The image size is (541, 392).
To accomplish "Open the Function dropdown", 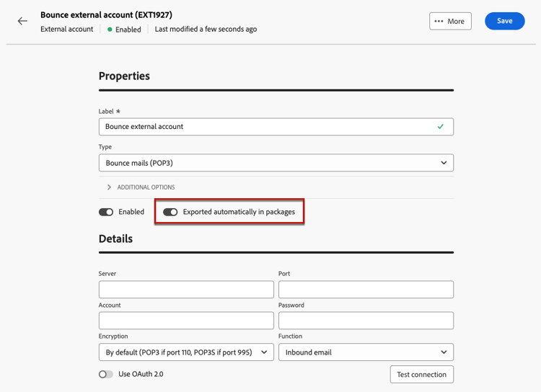I will [x=366, y=352].
